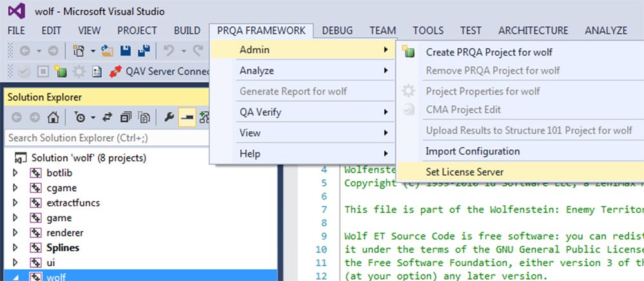Expand the botlib project node
Image resolution: width=644 pixels, height=281 pixels.
(x=15, y=173)
